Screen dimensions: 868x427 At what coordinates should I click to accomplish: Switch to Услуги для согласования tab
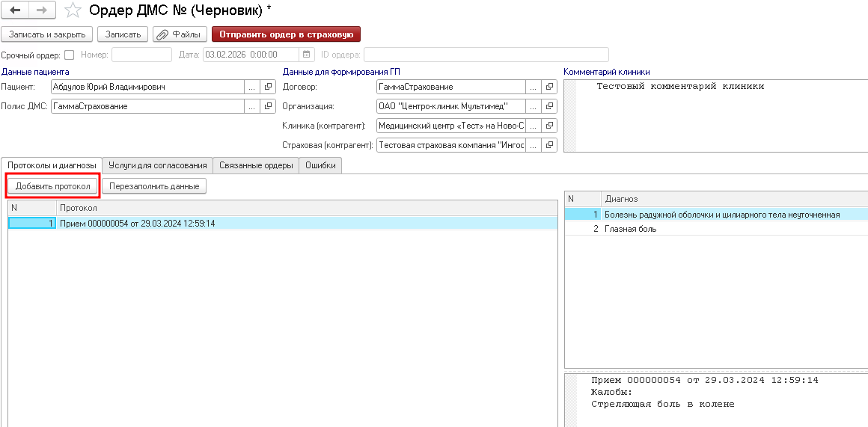point(157,165)
